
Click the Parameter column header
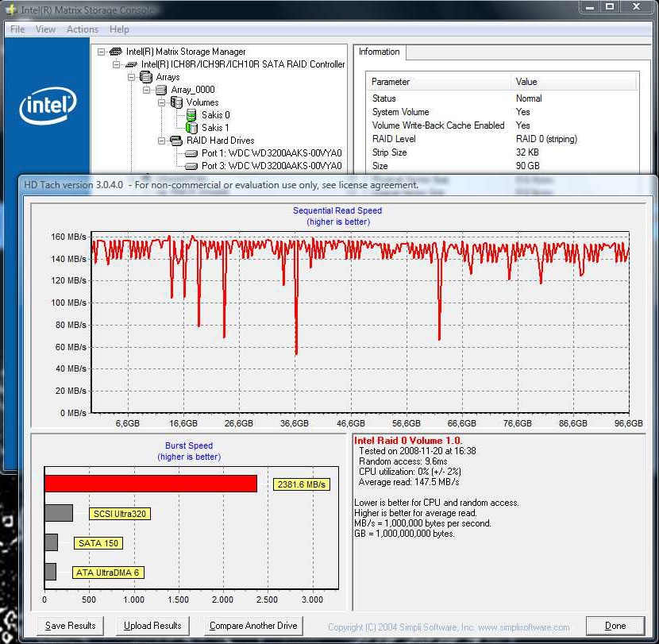[439, 82]
